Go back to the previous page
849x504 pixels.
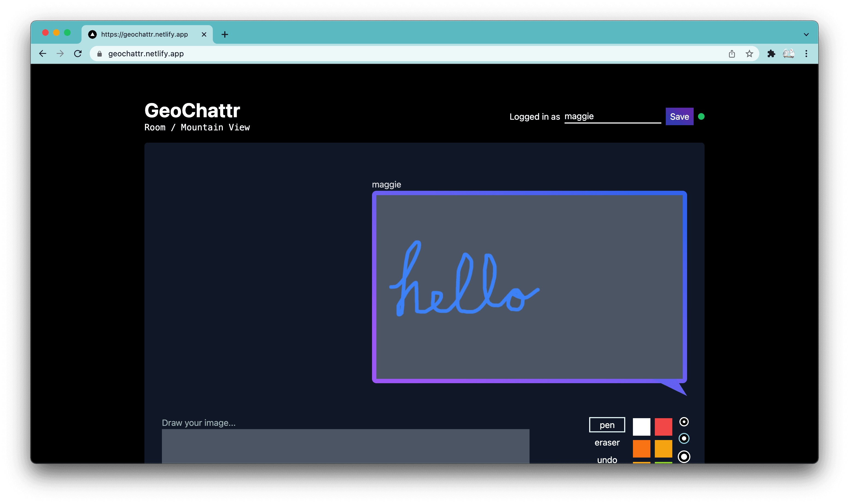[x=42, y=54]
